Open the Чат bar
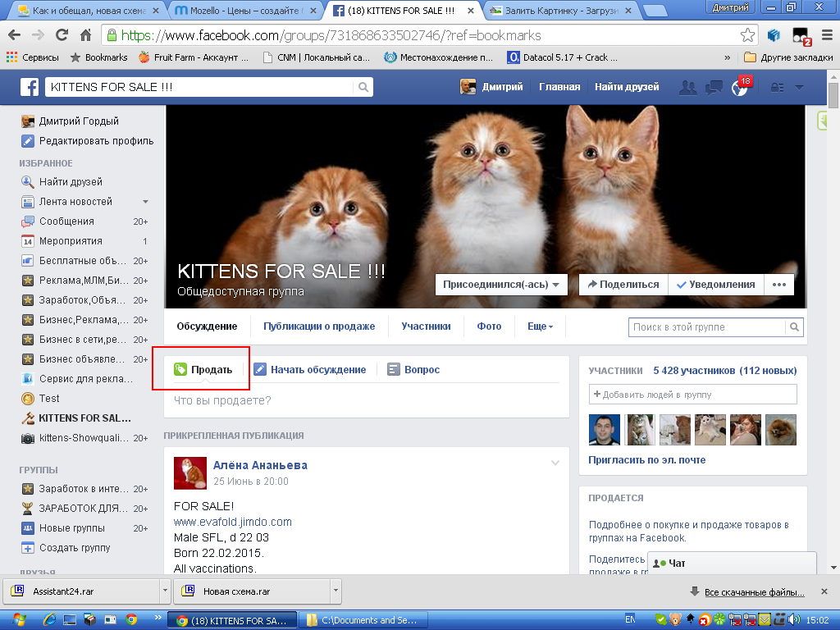This screenshot has width=840, height=630. 732,563
